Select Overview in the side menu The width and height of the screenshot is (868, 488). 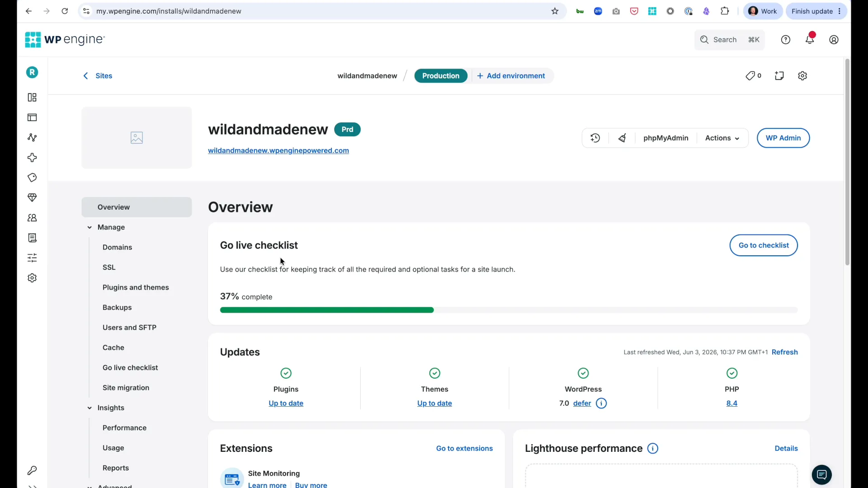[x=137, y=207]
